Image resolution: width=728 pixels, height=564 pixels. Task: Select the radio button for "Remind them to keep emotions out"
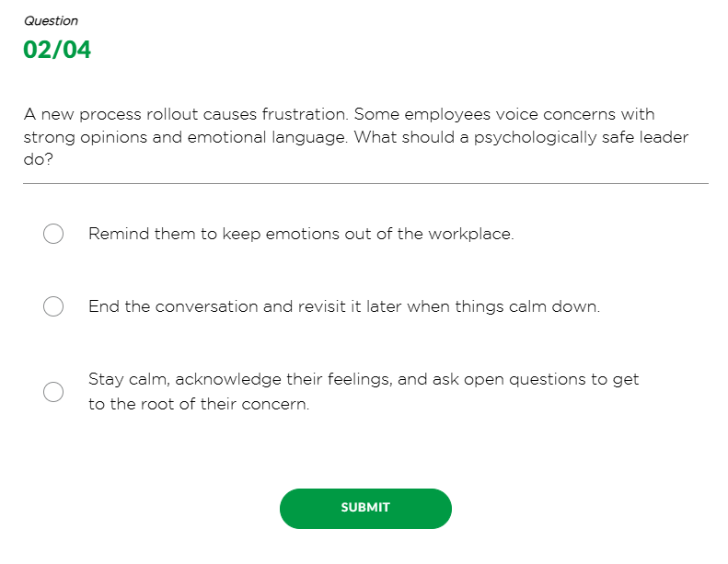pos(53,235)
